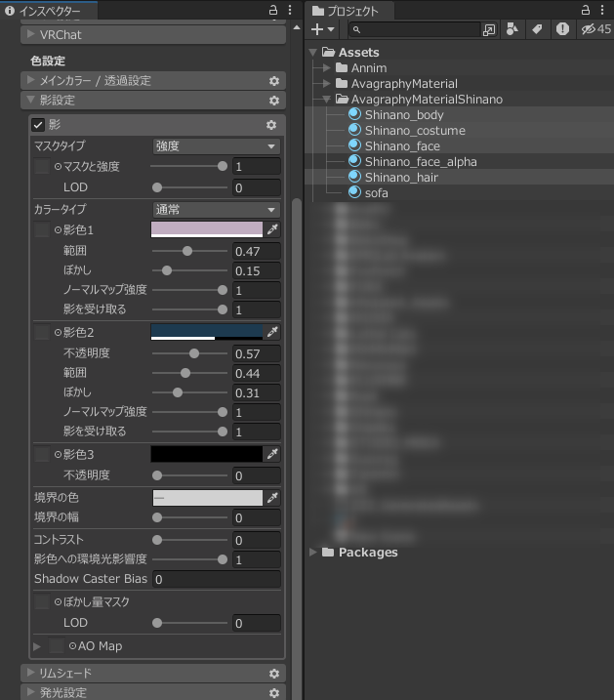Screen dimensions: 614x700
Task: Expand the VRChat section
Action: pyautogui.click(x=31, y=34)
